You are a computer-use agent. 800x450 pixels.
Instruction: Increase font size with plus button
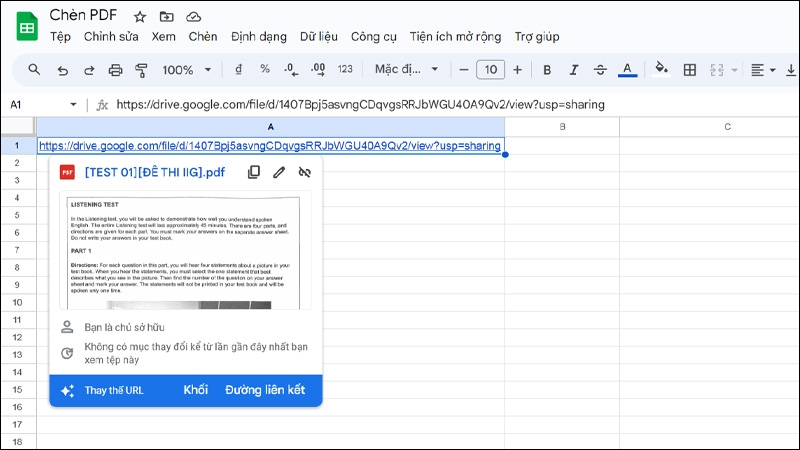click(517, 69)
